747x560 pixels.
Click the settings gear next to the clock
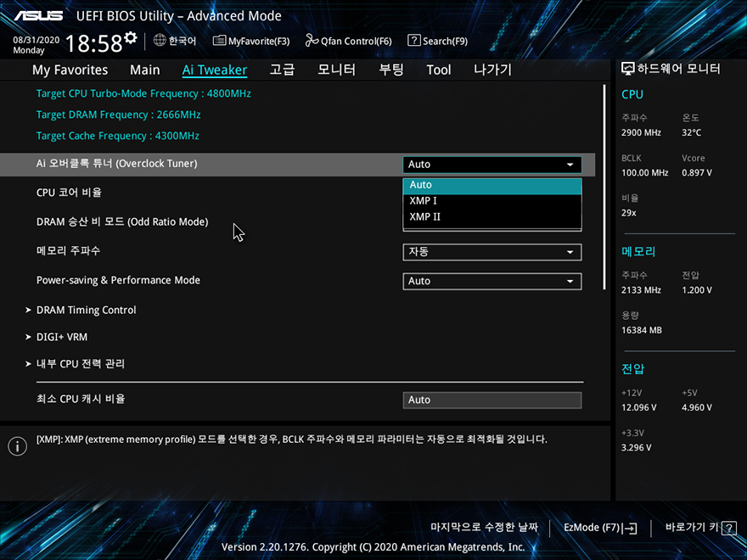click(x=131, y=37)
